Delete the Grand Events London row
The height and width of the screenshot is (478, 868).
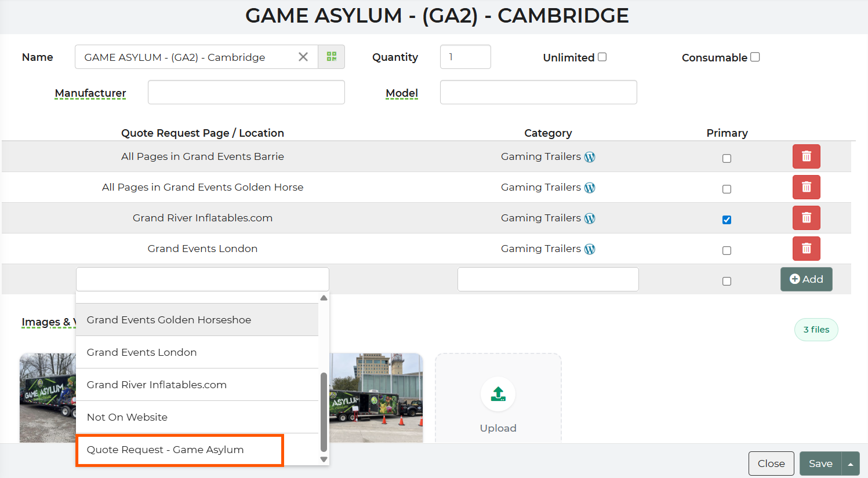point(807,249)
